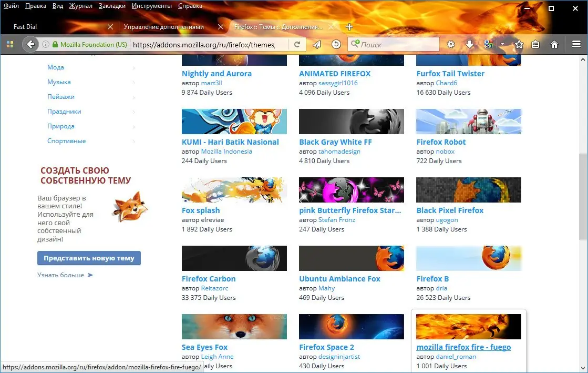Click the search engine magnifier icon

(355, 44)
